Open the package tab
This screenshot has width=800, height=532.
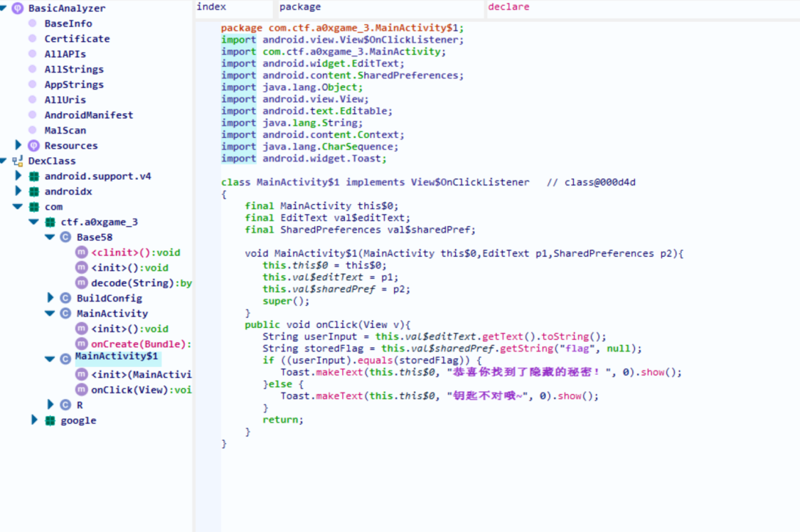[299, 7]
